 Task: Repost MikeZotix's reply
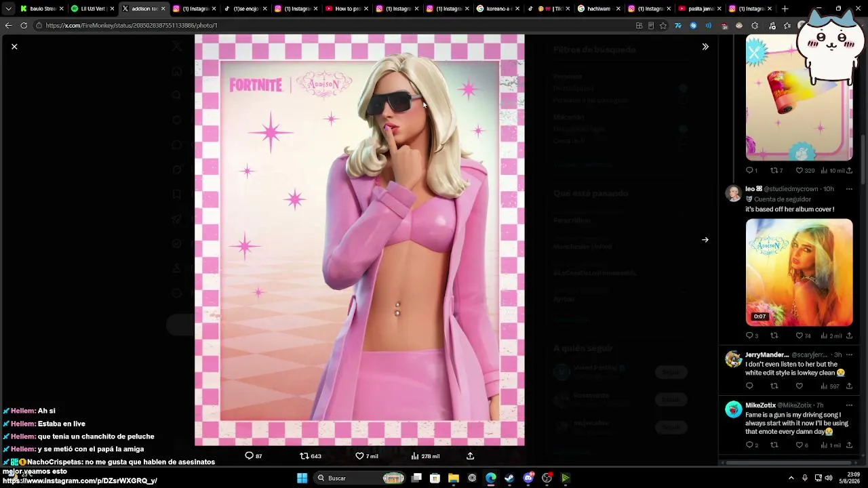click(x=774, y=445)
